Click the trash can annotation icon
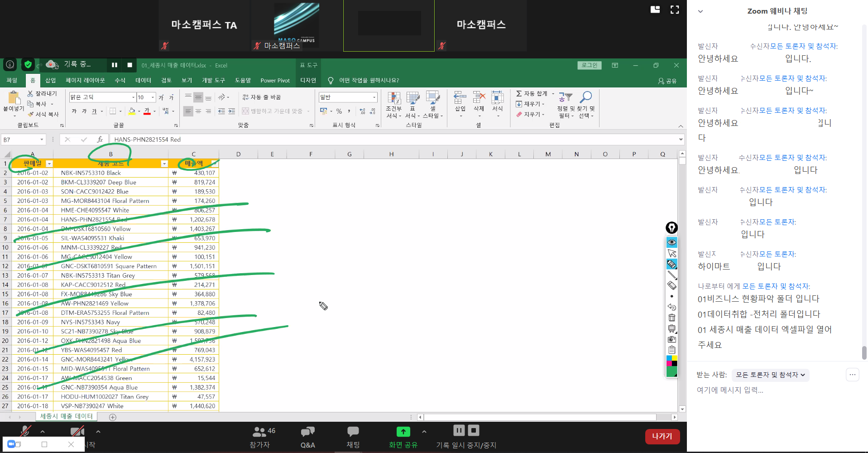Image resolution: width=868 pixels, height=453 pixels. tap(672, 318)
